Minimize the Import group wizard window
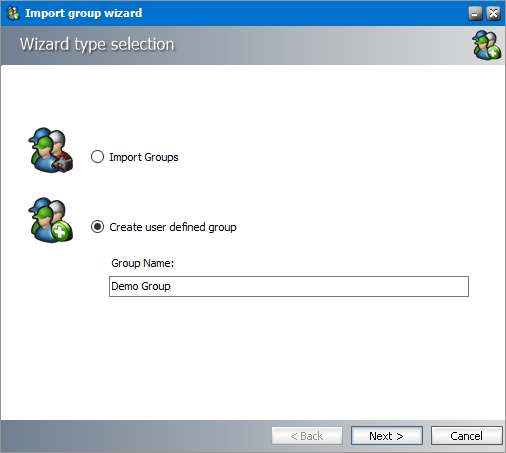 475,14
